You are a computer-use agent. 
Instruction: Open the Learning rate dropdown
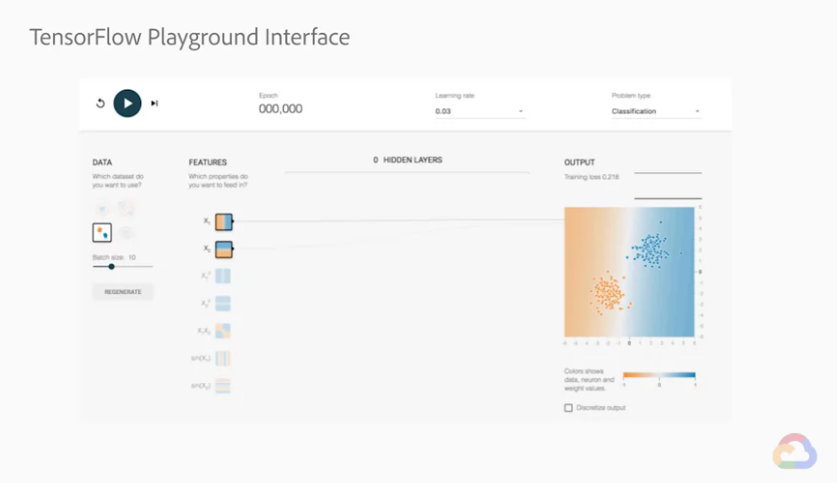479,111
